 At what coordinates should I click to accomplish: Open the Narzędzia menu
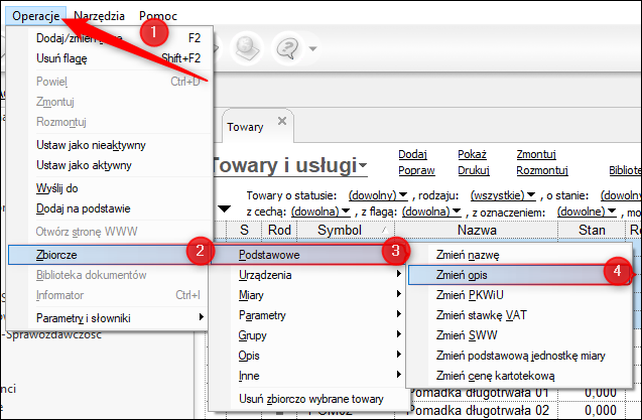click(99, 16)
